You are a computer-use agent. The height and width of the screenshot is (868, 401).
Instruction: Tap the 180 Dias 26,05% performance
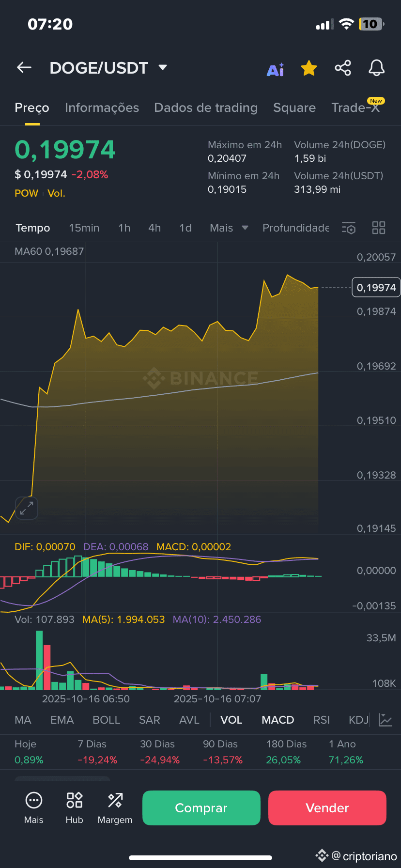click(287, 752)
